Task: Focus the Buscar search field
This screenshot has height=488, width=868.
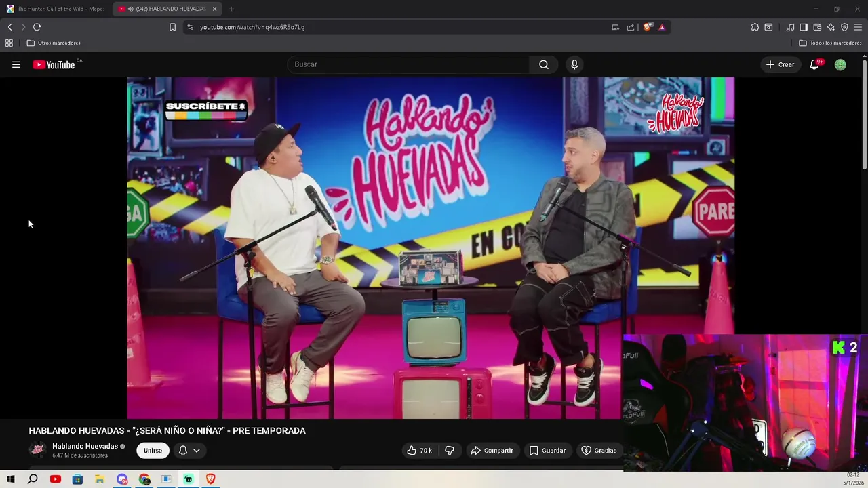Action: click(408, 64)
